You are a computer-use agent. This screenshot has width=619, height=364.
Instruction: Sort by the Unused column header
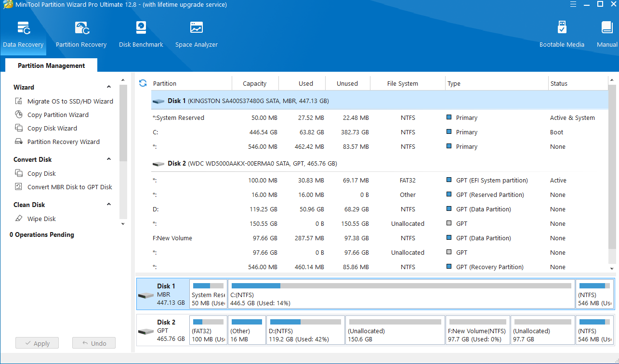347,83
